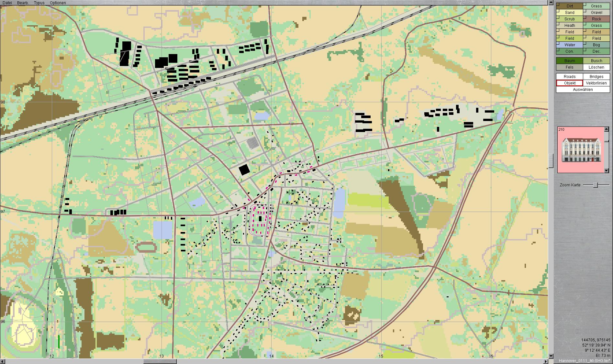Select the Baum tree placement tool
613x364 pixels.
(569, 61)
